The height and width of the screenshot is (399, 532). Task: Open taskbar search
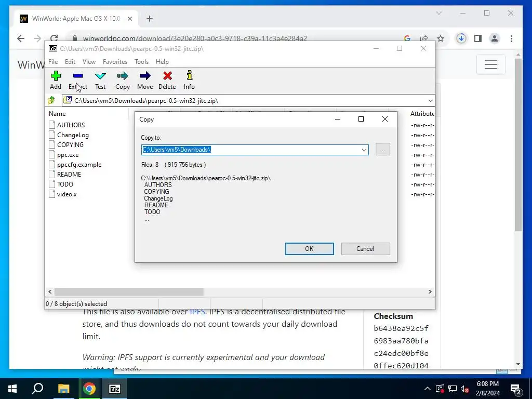pos(37,389)
